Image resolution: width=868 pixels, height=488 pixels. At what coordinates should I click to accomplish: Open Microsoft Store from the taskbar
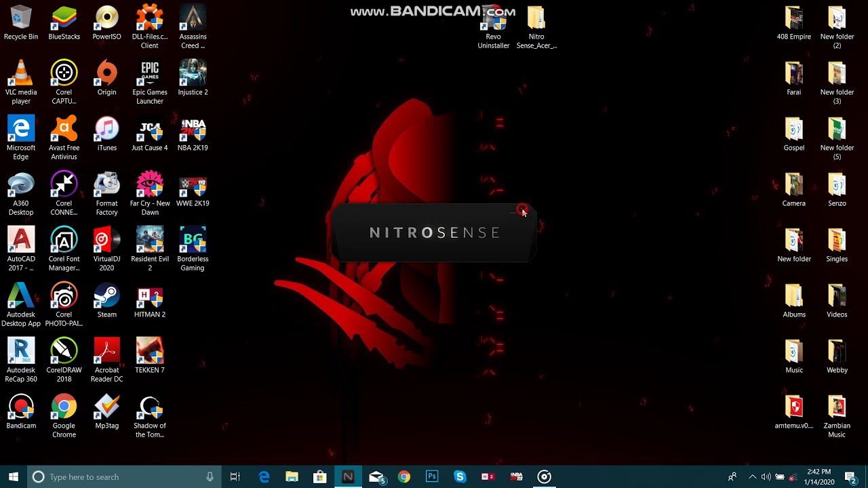[319, 476]
